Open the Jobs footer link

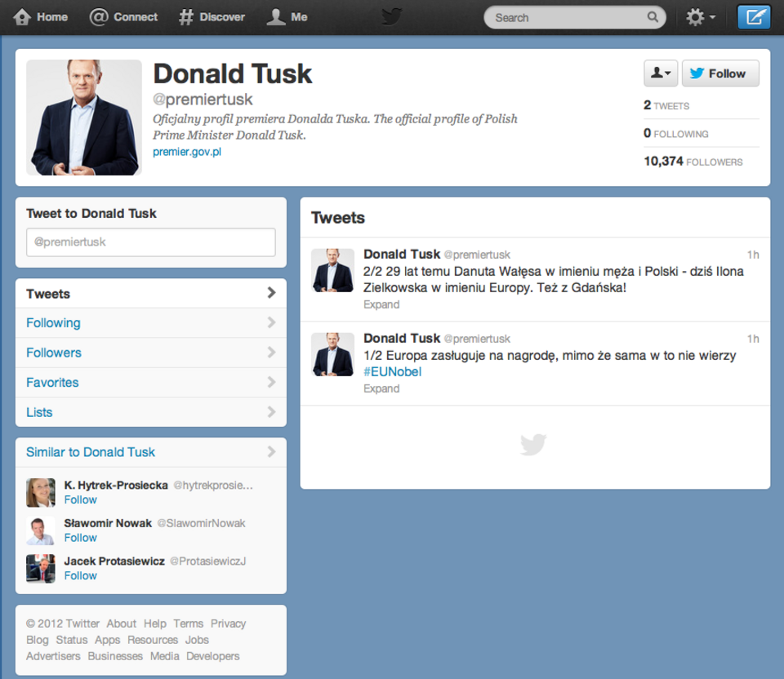[197, 640]
